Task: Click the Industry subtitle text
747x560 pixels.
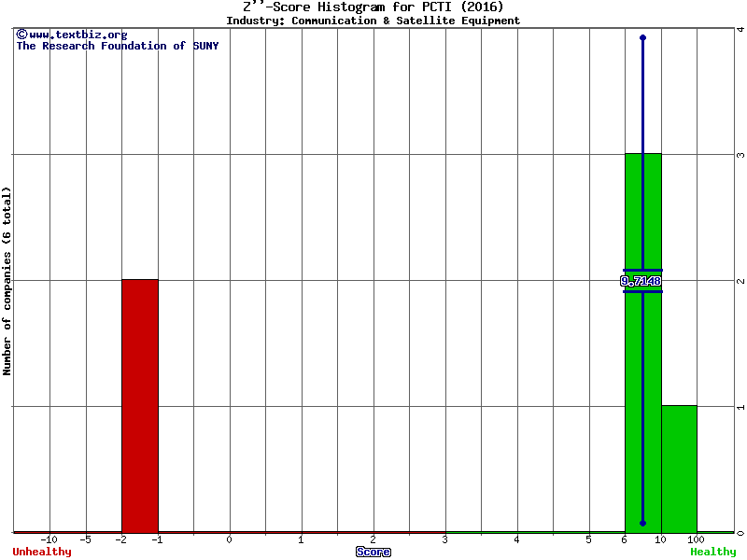Action: point(373,21)
